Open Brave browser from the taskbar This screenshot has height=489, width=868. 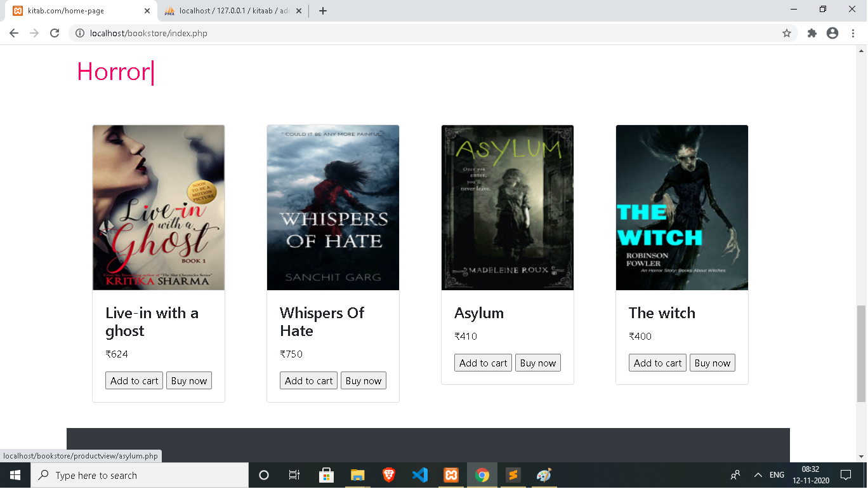tap(388, 475)
